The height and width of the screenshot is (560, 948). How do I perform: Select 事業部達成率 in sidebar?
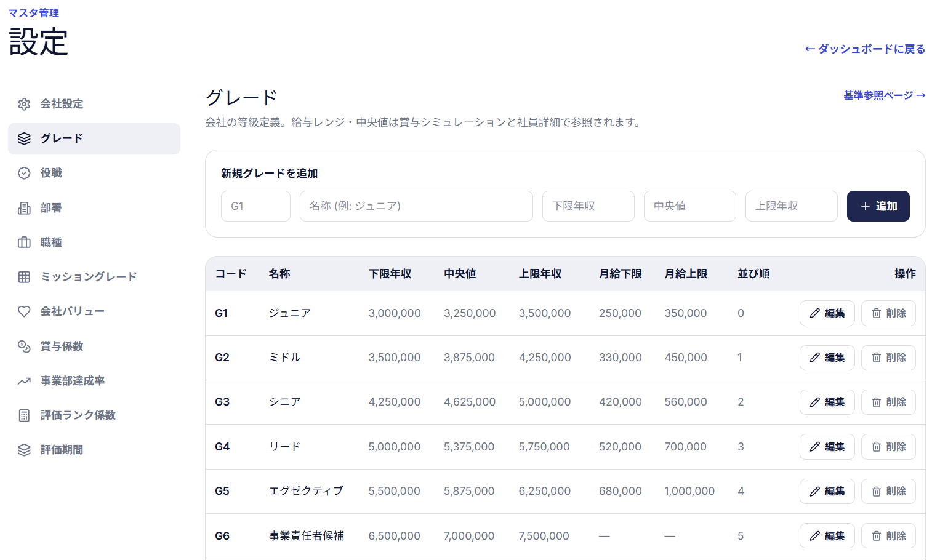[94, 381]
